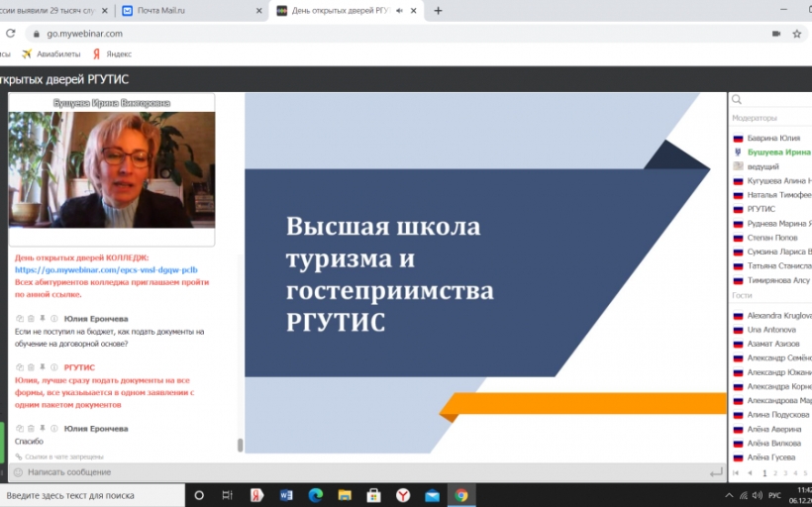This screenshot has width=812, height=507.
Task: View site security lock info
Action: (36, 34)
